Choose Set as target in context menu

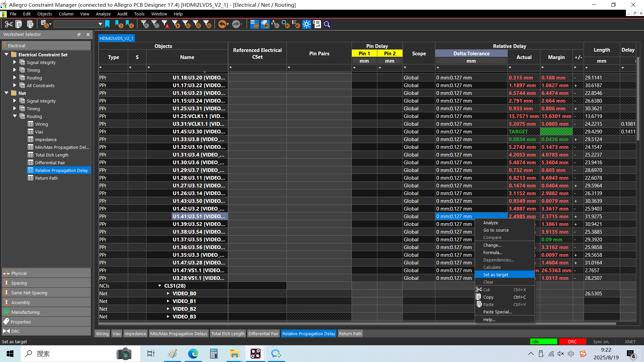(x=496, y=275)
